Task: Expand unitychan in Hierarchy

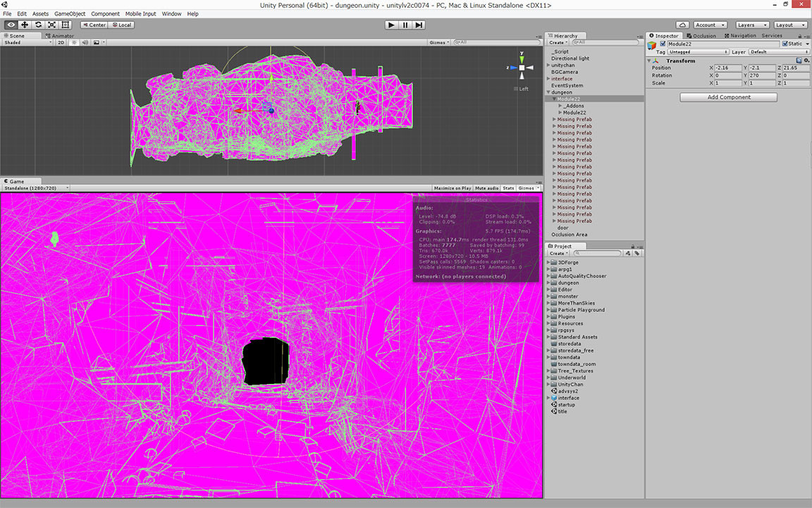Action: [x=548, y=66]
